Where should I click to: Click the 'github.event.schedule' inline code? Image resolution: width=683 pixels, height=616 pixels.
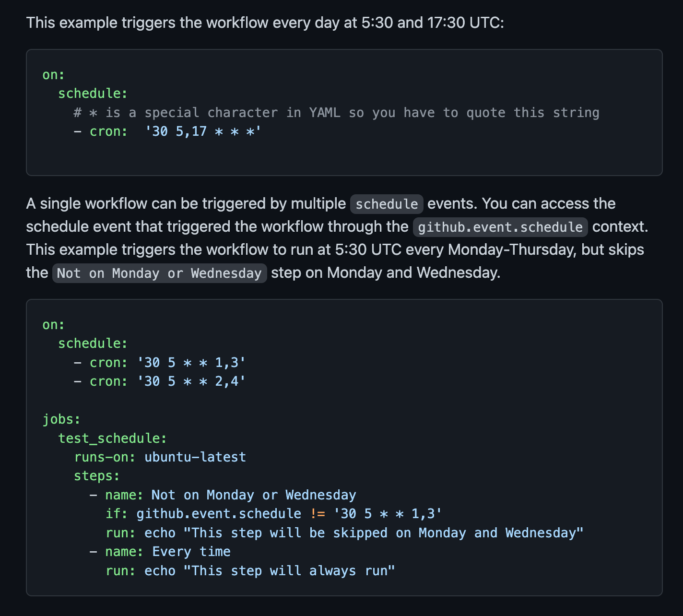point(500,227)
